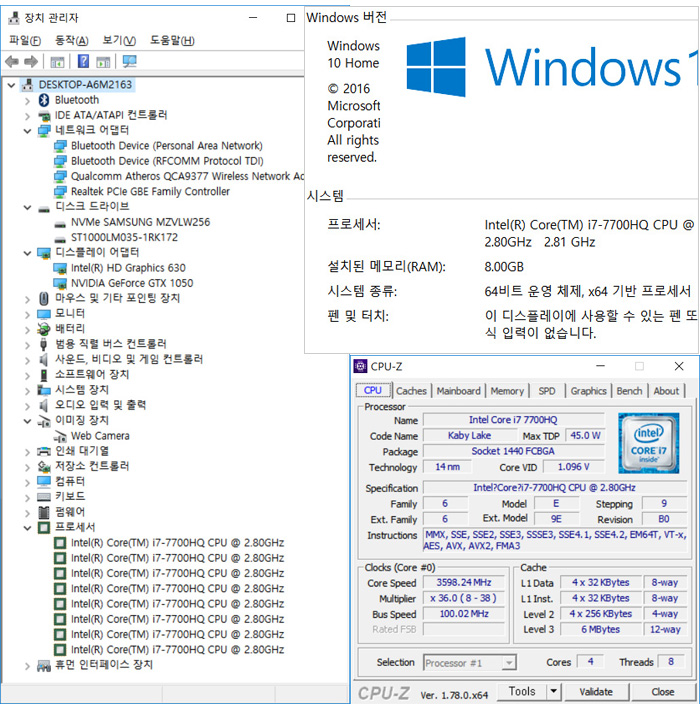
Task: Expand the universal serial bus controllers category
Action: (x=28, y=345)
